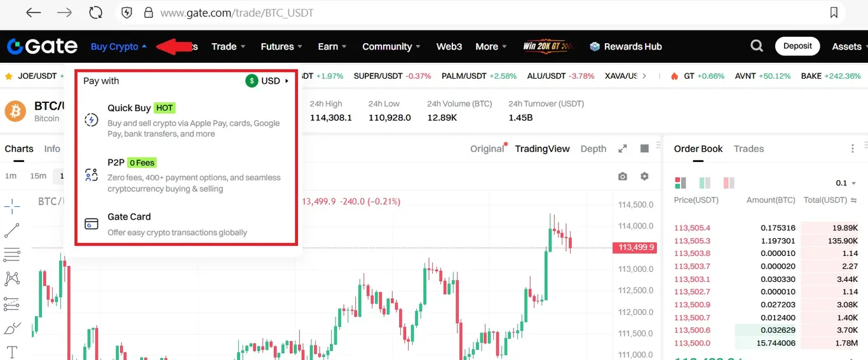
Task: Open the Assets dropdown
Action: (850, 46)
